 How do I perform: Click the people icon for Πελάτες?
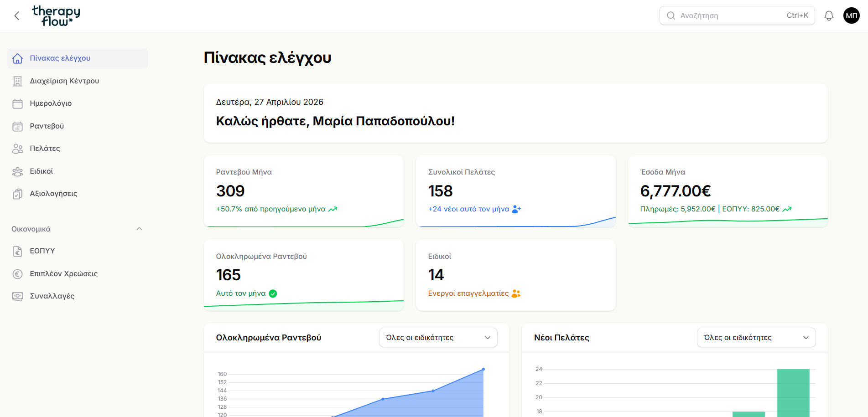[17, 149]
